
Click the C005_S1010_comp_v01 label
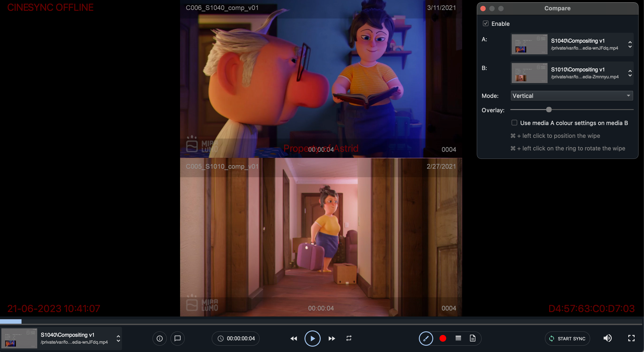[x=222, y=167]
